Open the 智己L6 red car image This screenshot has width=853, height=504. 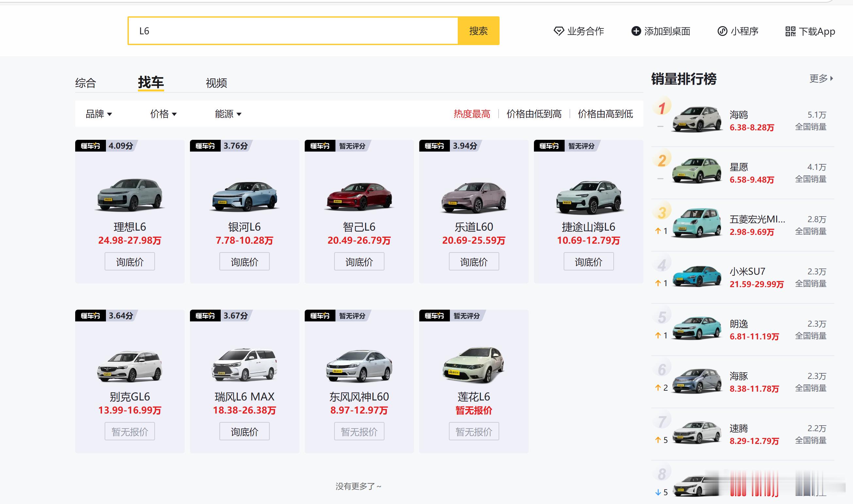pos(359,196)
